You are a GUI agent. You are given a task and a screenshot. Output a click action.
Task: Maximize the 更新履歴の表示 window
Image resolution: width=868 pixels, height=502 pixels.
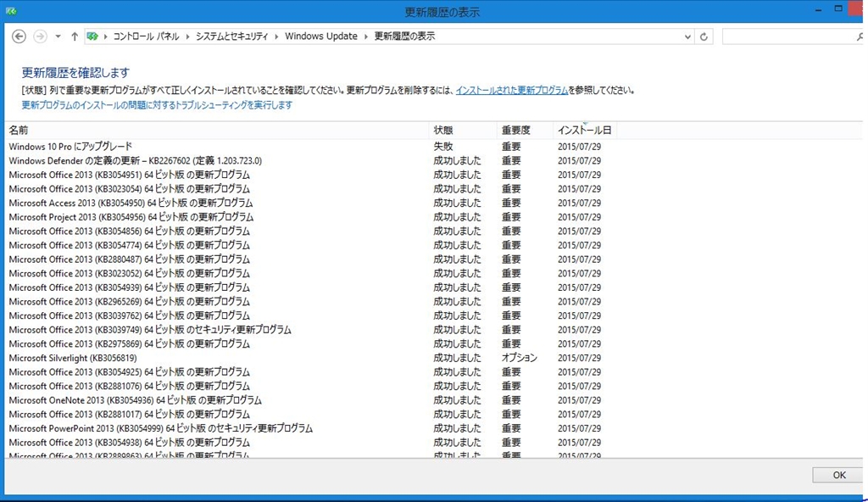point(838,8)
